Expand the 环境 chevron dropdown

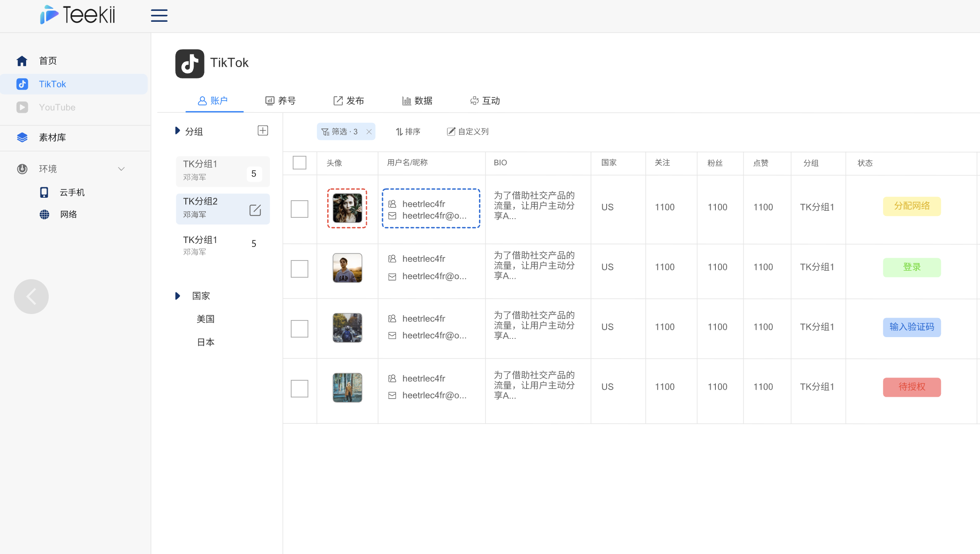(x=121, y=169)
